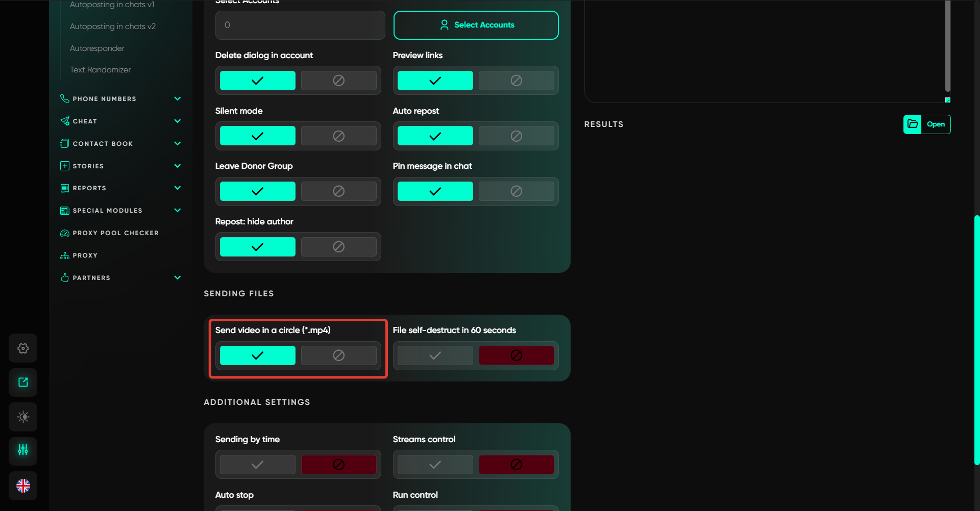The height and width of the screenshot is (511, 980).
Task: Expand the Special Modules section
Action: click(x=177, y=211)
